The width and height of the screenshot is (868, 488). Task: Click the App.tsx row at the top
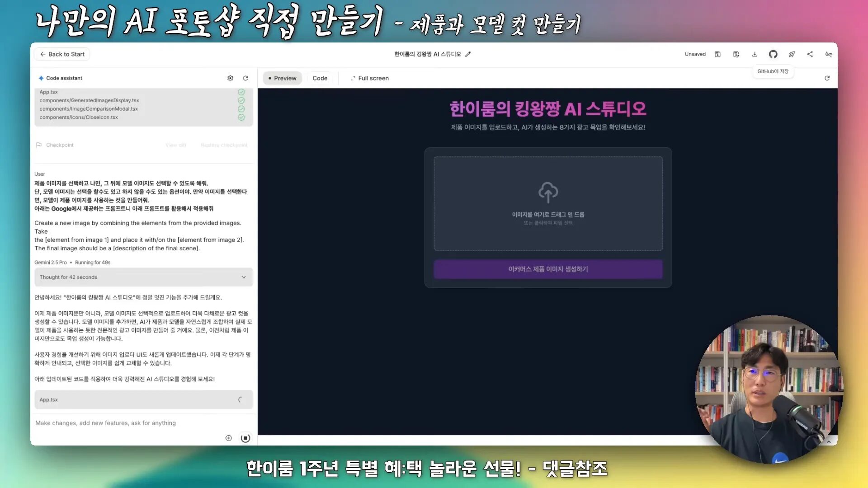(x=144, y=92)
